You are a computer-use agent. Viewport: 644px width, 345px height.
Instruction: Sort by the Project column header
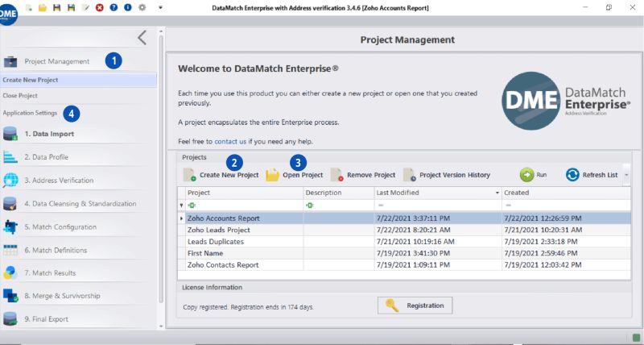(244, 193)
